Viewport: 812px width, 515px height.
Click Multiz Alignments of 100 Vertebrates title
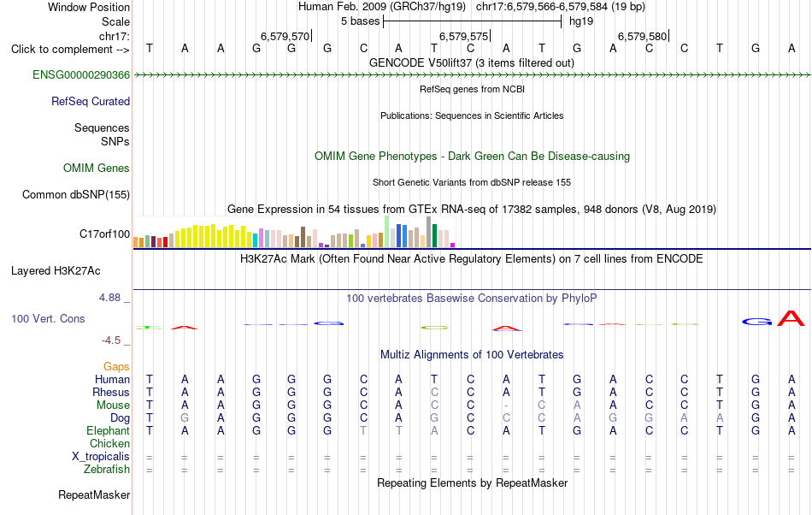point(472,354)
